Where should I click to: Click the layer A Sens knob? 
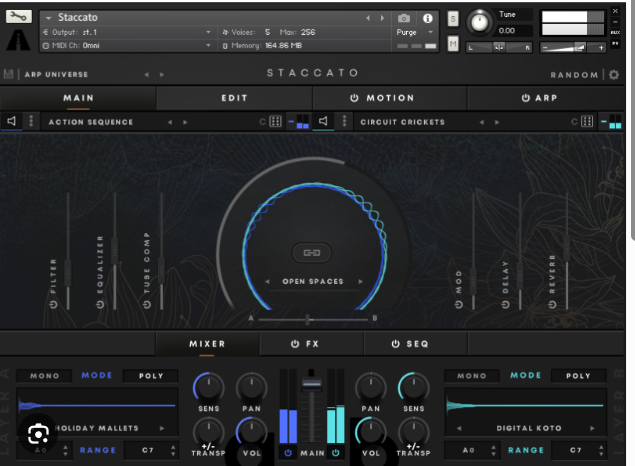(209, 387)
